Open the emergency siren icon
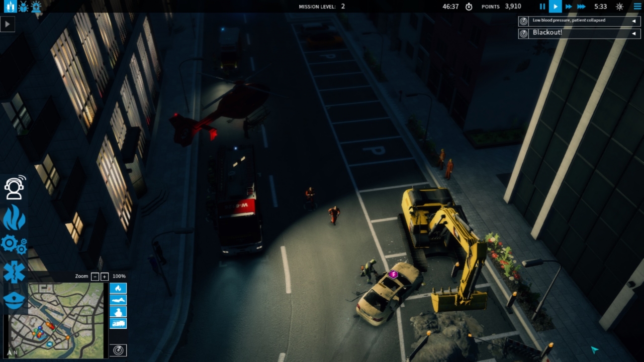644x362 pixels. point(36,7)
